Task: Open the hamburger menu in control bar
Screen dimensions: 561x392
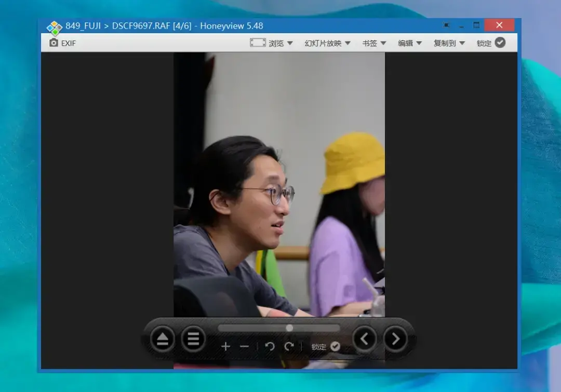Action: (x=193, y=340)
